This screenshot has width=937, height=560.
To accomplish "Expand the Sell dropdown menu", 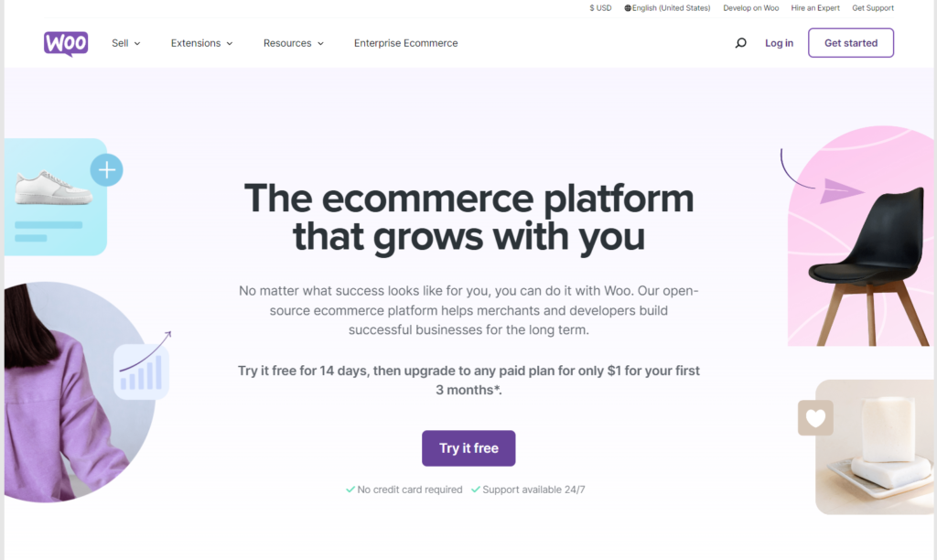I will click(126, 43).
